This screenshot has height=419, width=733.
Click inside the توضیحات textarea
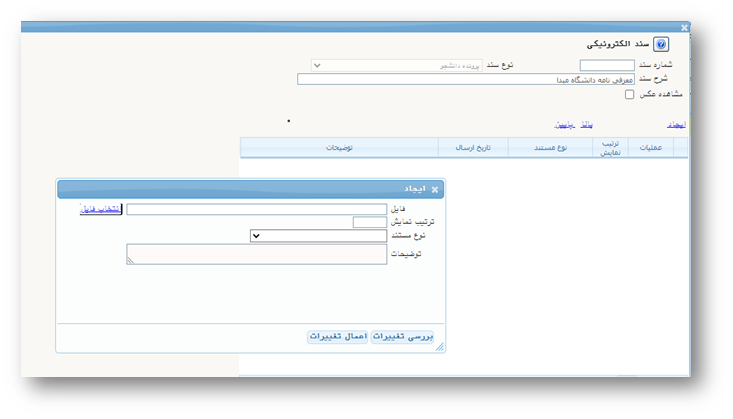(x=256, y=254)
